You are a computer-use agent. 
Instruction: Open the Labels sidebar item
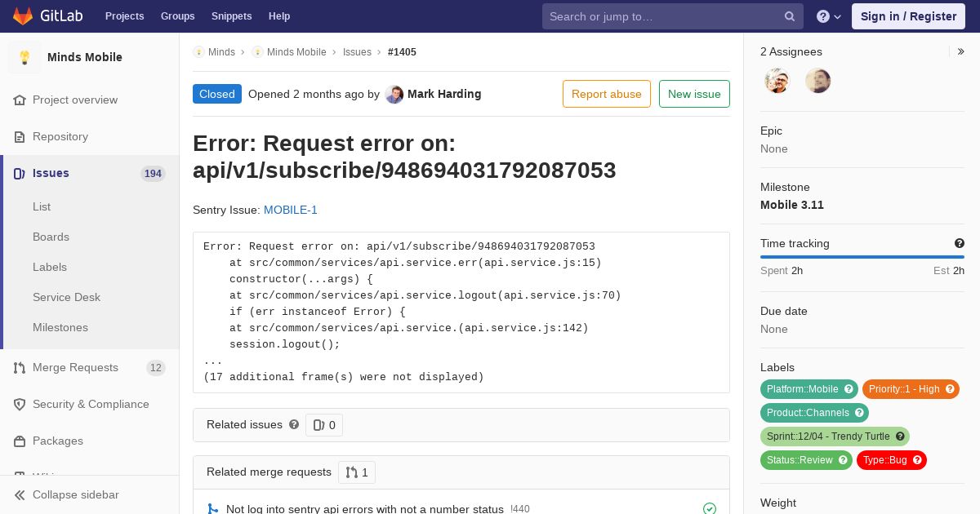[x=50, y=267]
